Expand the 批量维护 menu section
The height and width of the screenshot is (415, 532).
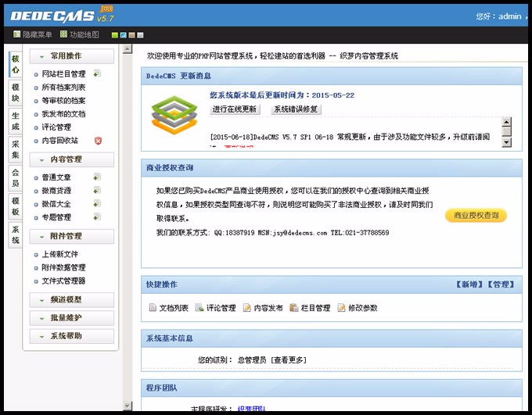coord(72,318)
